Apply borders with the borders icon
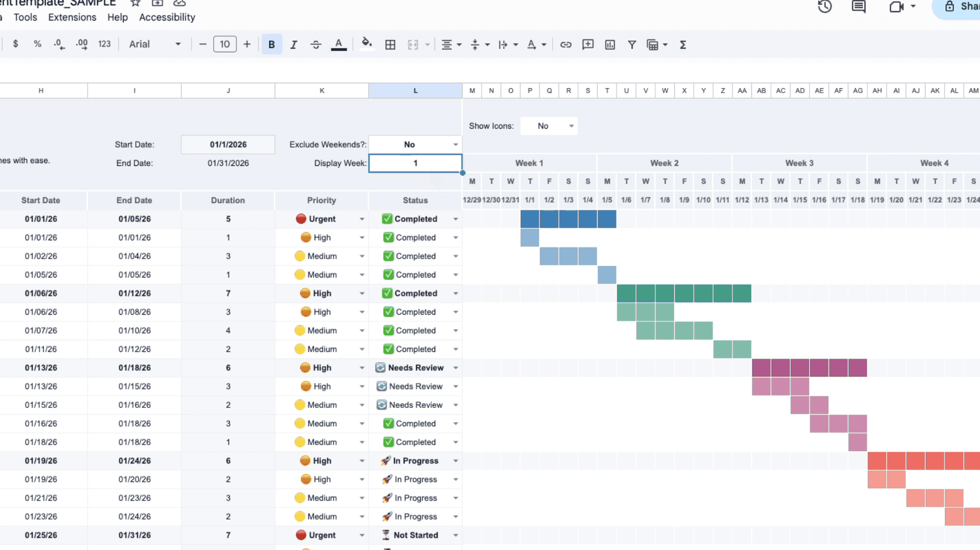Screen dimensions: 980x550 tap(390, 44)
